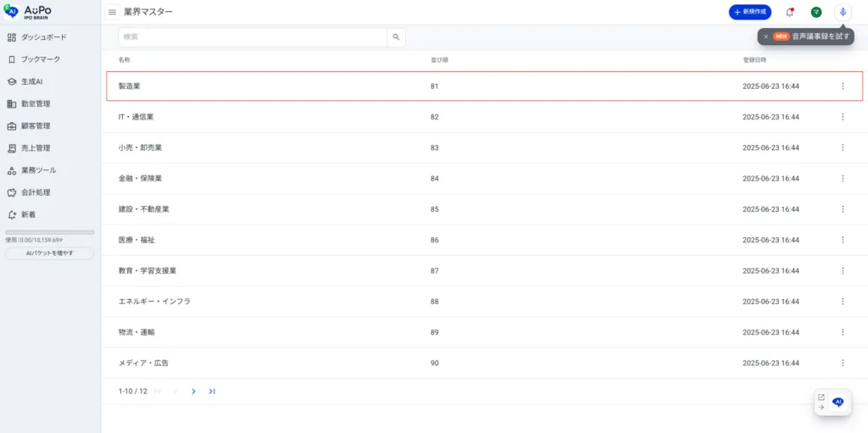Open the 製造業 row options menu
Screen dimensions: 868x433
coord(843,86)
